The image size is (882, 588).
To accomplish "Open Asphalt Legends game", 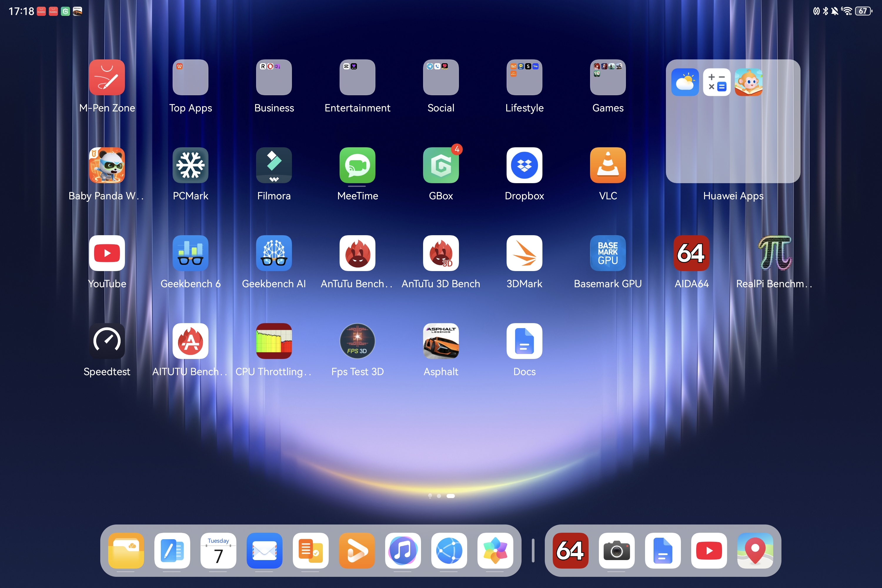I will [x=441, y=341].
